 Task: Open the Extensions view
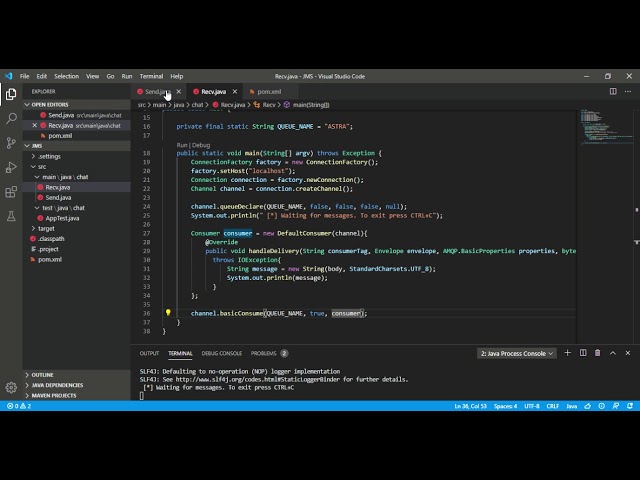tap(11, 191)
